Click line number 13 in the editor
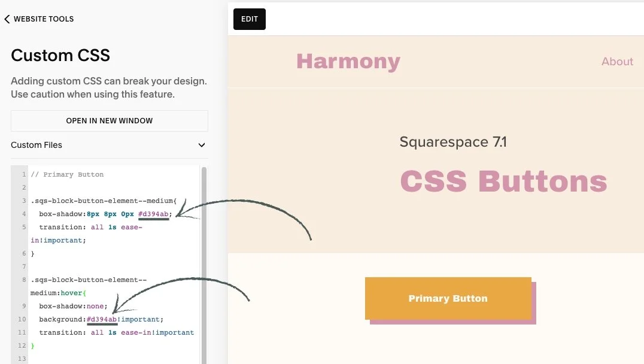644x364 pixels. click(x=22, y=359)
